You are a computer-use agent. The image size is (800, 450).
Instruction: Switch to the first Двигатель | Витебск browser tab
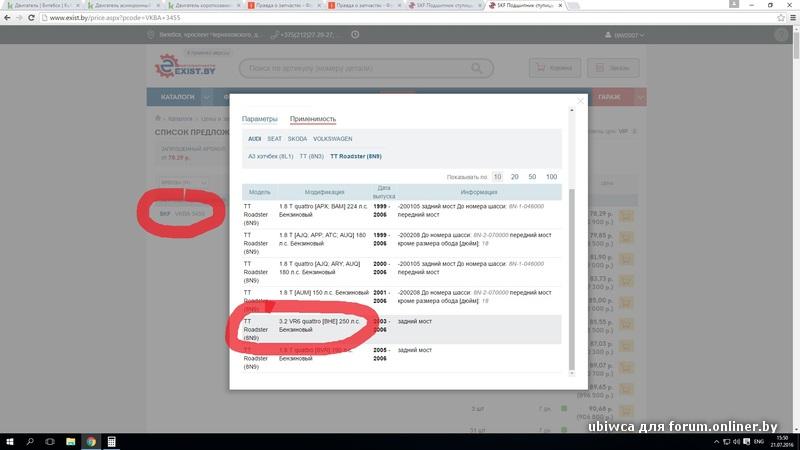click(42, 5)
